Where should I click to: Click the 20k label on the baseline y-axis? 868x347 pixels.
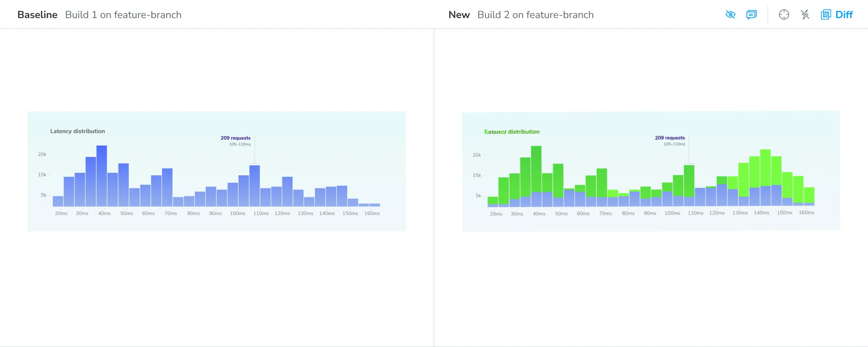[x=43, y=154]
